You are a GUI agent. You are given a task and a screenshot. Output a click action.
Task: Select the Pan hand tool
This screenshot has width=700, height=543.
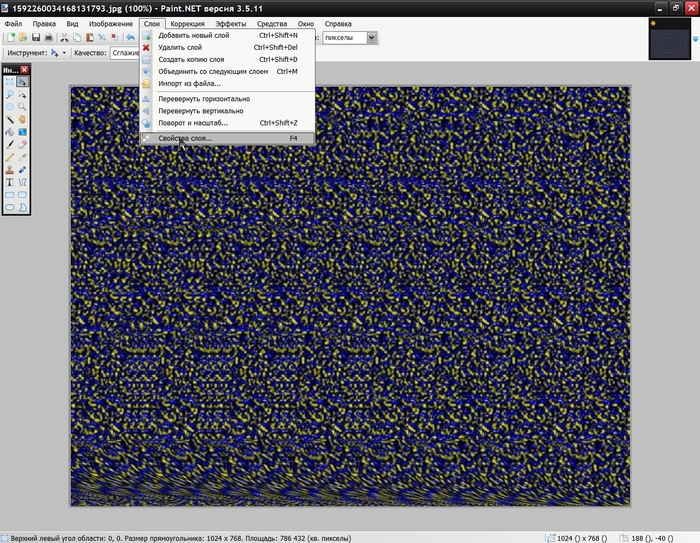coord(22,119)
